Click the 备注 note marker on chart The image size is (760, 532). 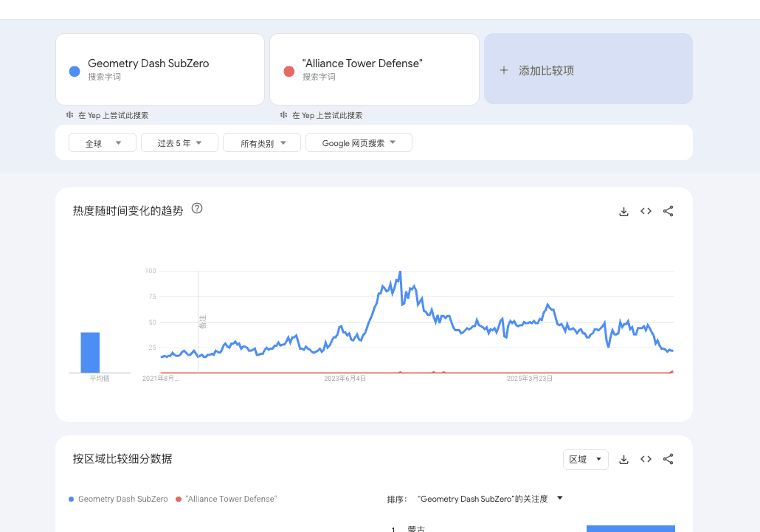[x=203, y=322]
